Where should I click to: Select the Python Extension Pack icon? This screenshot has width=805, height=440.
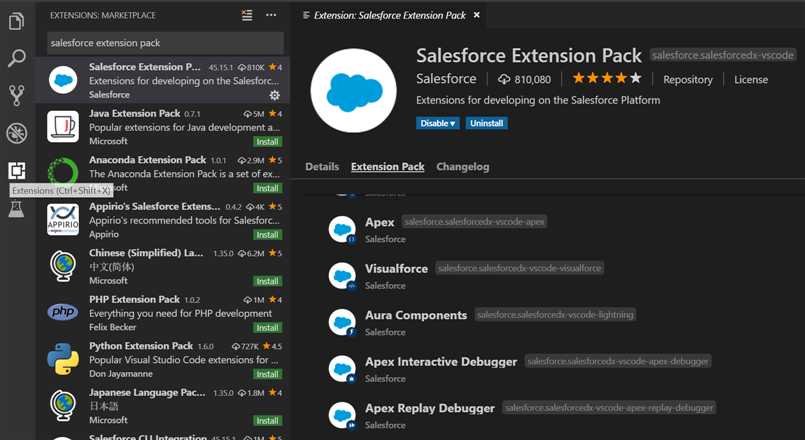click(63, 359)
